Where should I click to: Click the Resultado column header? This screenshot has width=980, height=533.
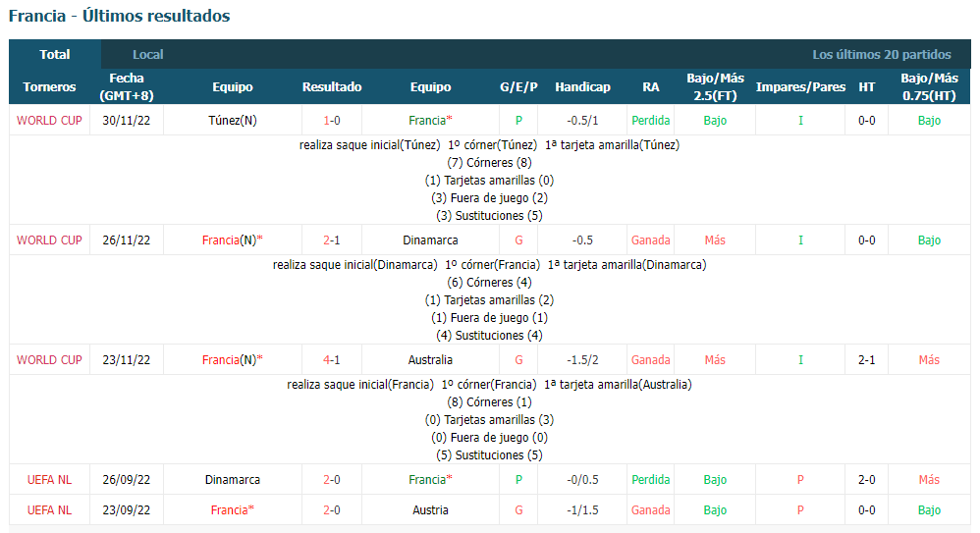[x=332, y=86]
